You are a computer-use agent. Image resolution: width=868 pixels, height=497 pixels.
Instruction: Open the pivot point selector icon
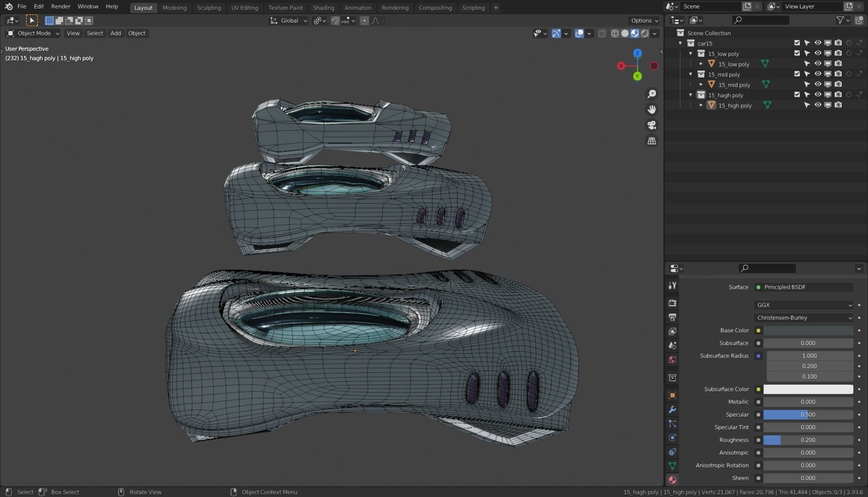coord(319,21)
